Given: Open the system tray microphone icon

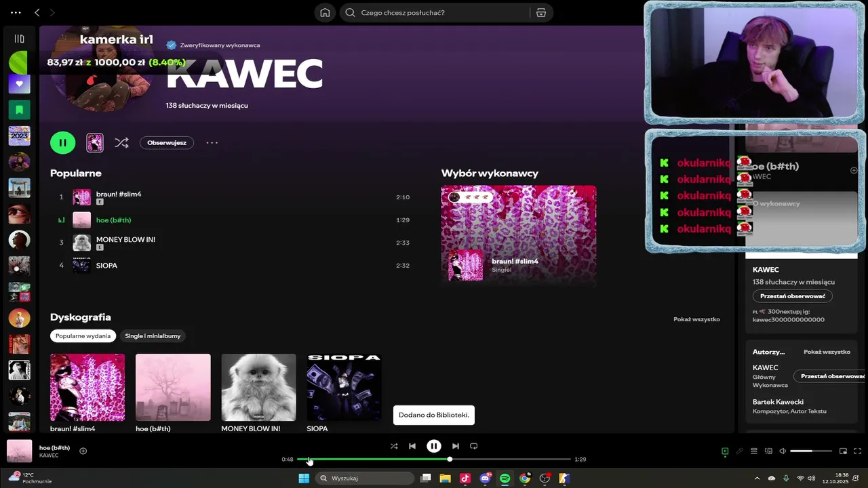Looking at the screenshot, I should pos(786,478).
